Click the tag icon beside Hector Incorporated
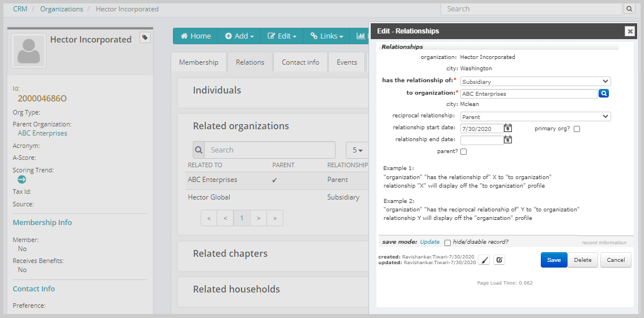644x318 pixels. pos(145,38)
